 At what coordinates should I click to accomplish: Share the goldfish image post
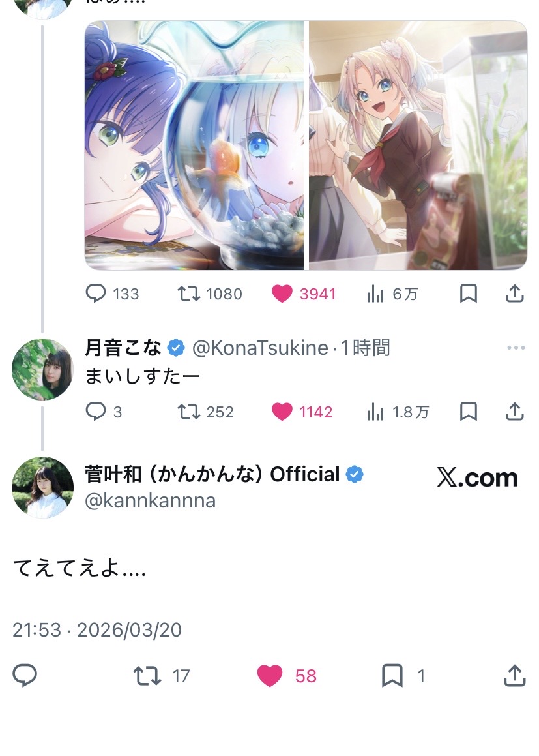[515, 294]
